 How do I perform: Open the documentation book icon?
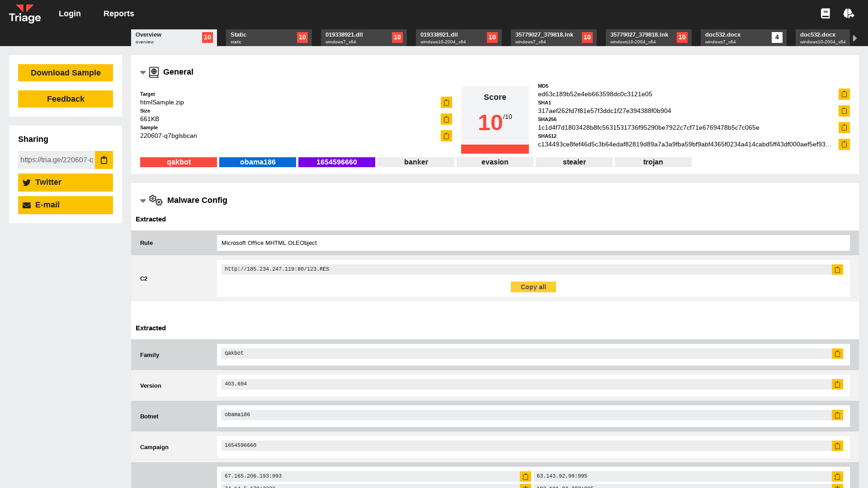(825, 13)
